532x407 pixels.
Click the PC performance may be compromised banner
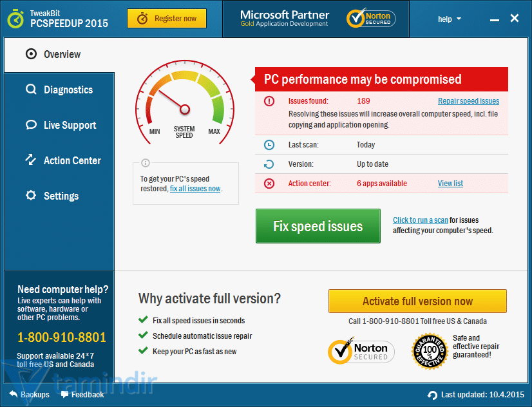point(381,79)
